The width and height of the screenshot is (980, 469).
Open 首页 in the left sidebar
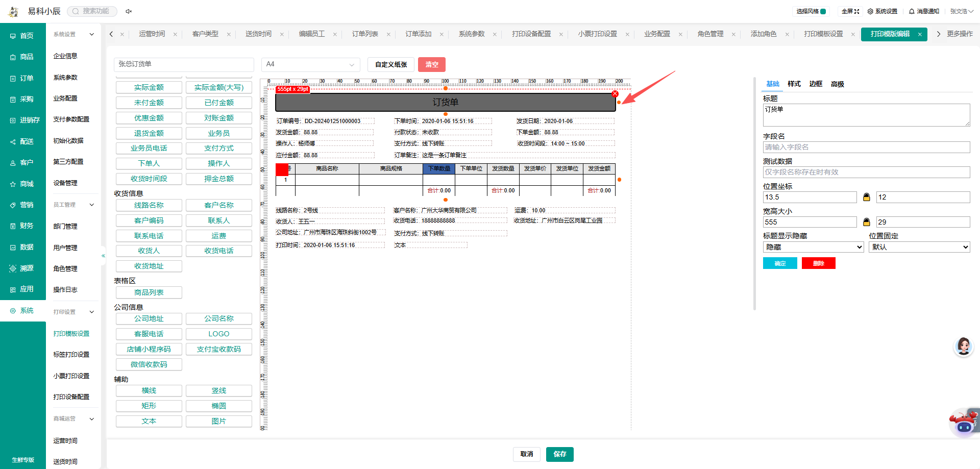(22, 36)
